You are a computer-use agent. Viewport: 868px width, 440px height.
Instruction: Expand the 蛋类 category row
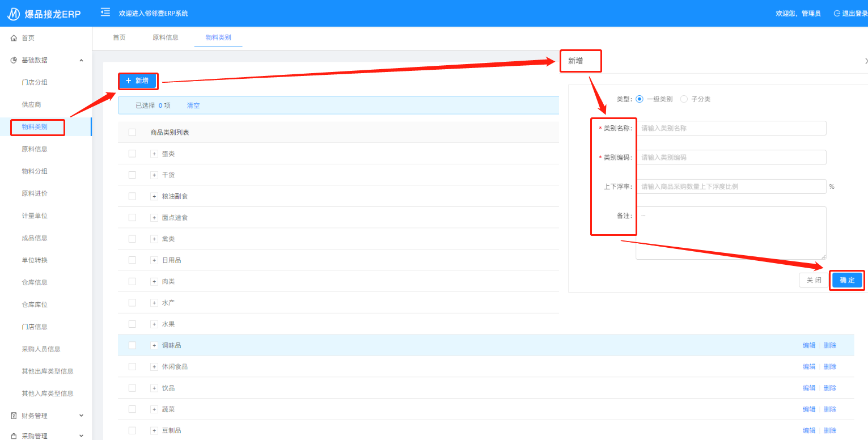[154, 154]
